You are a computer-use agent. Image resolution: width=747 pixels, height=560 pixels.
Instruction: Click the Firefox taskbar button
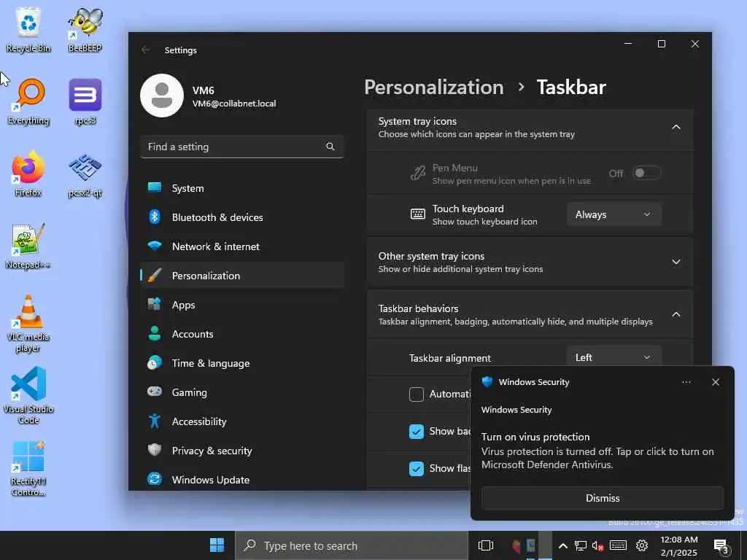(516, 545)
